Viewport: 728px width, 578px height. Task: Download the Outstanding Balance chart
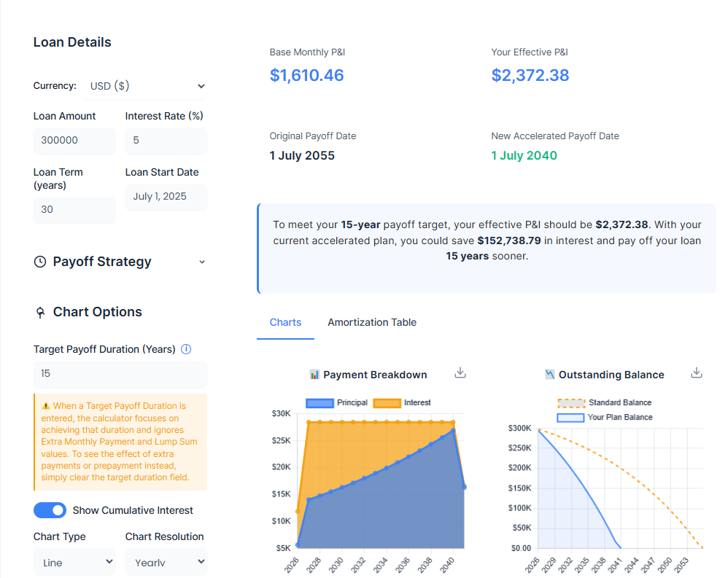(x=697, y=372)
